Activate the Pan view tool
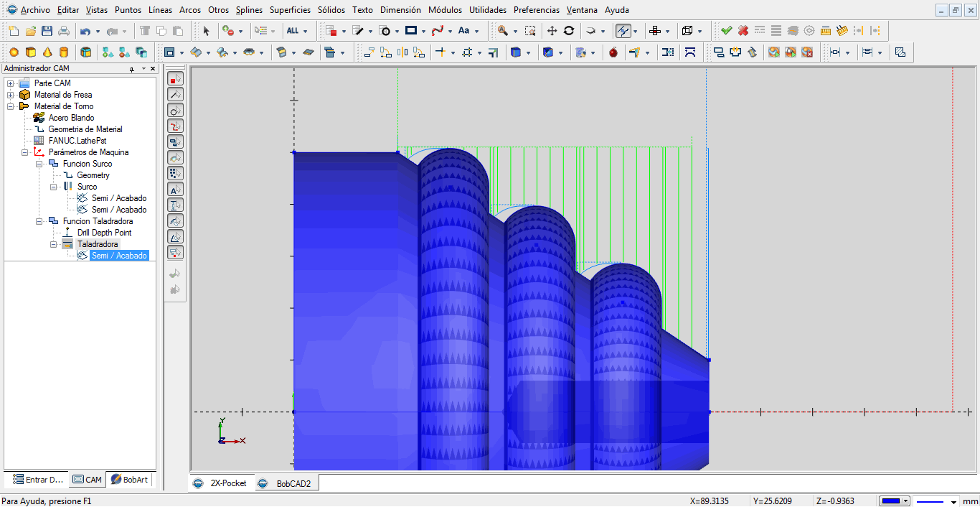 pyautogui.click(x=551, y=31)
